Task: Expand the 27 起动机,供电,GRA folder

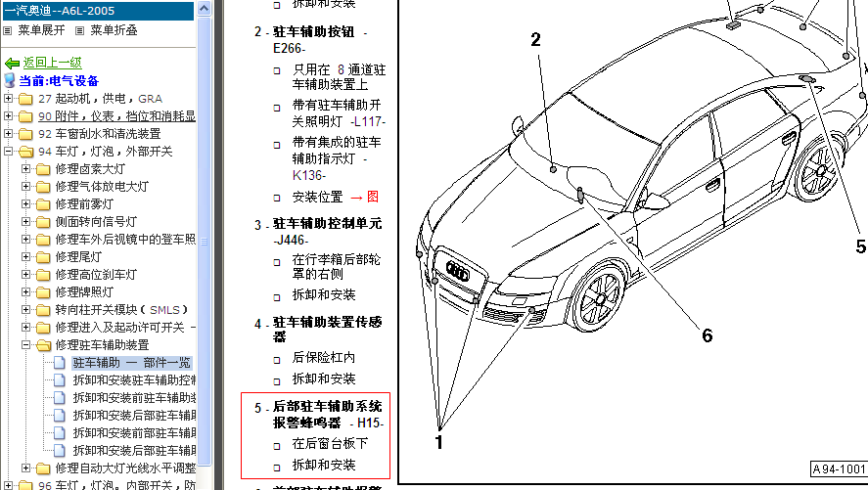Action: click(x=8, y=99)
